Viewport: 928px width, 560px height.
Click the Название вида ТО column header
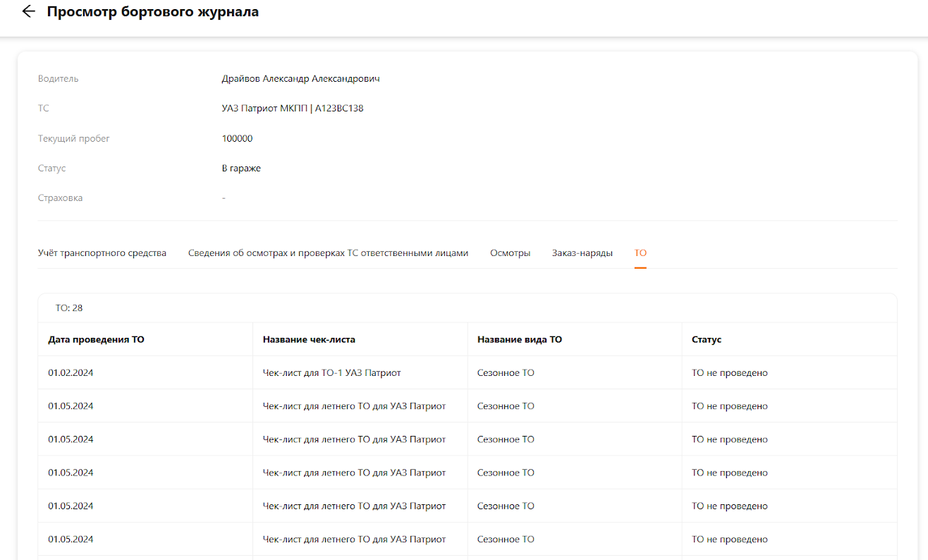[x=519, y=340]
